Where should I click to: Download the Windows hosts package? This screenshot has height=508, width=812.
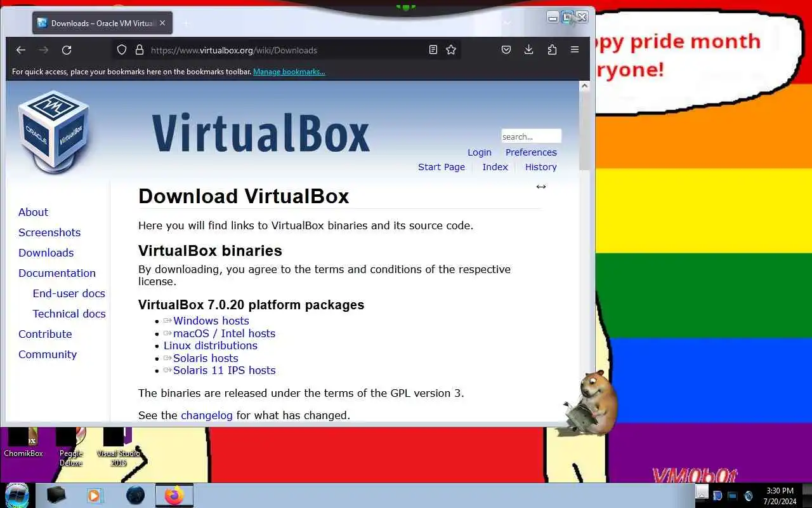(211, 321)
